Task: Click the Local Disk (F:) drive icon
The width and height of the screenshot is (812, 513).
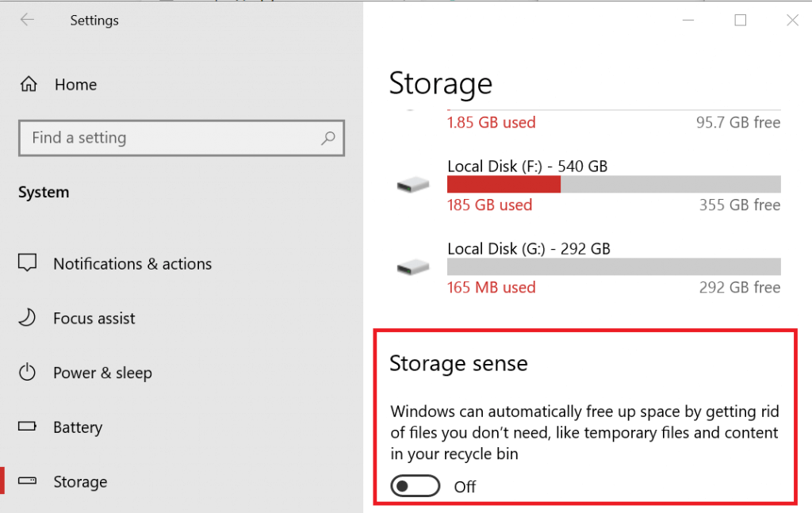Action: click(x=412, y=184)
